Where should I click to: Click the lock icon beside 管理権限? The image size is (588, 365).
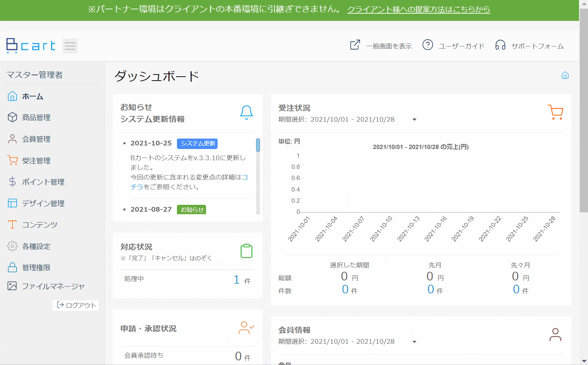[12, 267]
